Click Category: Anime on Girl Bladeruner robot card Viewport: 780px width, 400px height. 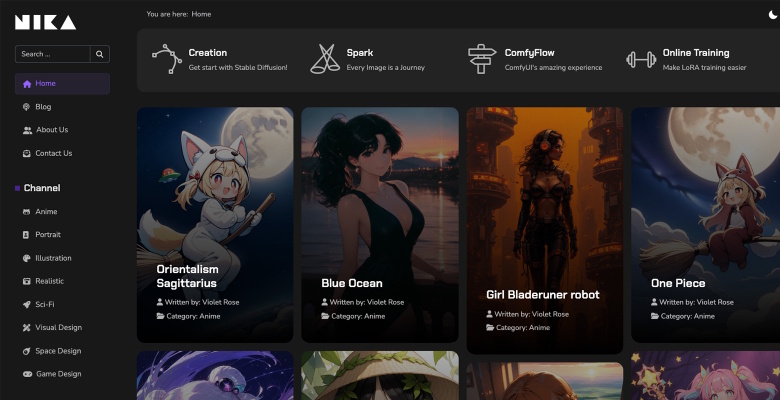coord(523,328)
